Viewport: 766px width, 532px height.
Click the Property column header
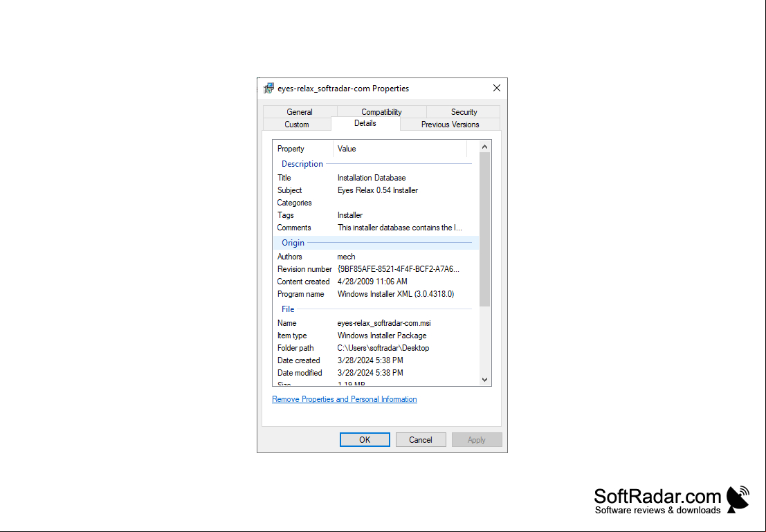[303, 149]
